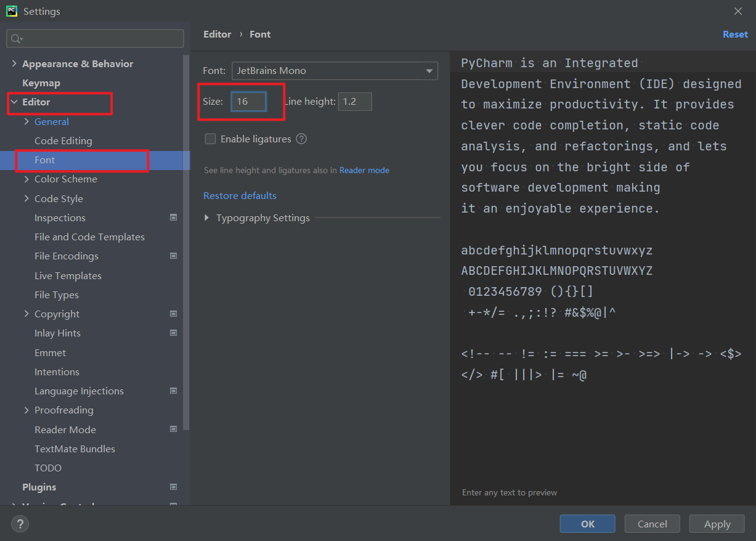This screenshot has height=541, width=756.
Task: Expand the Proofreading node
Action: [26, 410]
